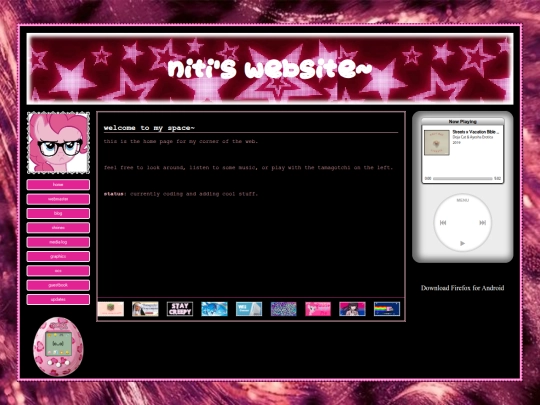Go to the webmaster page

coord(58,199)
